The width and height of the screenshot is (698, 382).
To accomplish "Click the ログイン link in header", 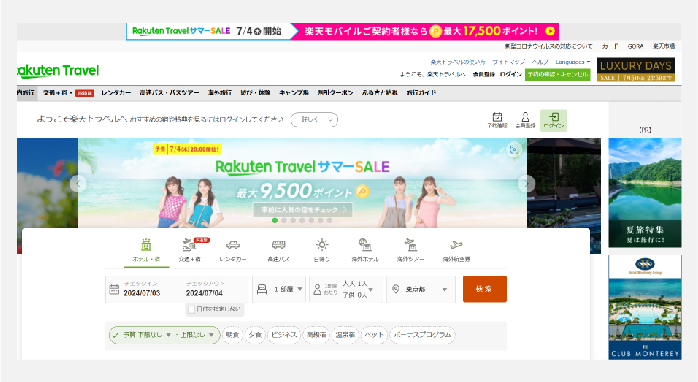I will [x=510, y=74].
